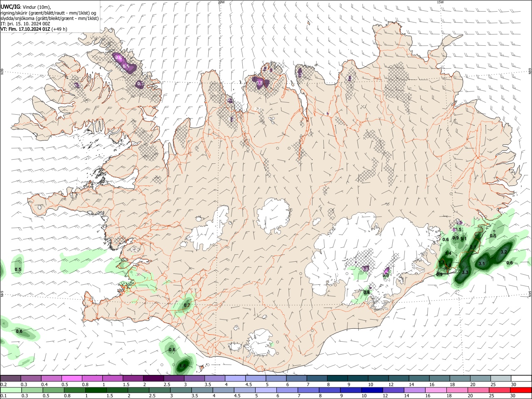Viewport: 532px width, 399px height.
Task: Click the 3.1 precipitation value on the map
Action: coord(482,264)
